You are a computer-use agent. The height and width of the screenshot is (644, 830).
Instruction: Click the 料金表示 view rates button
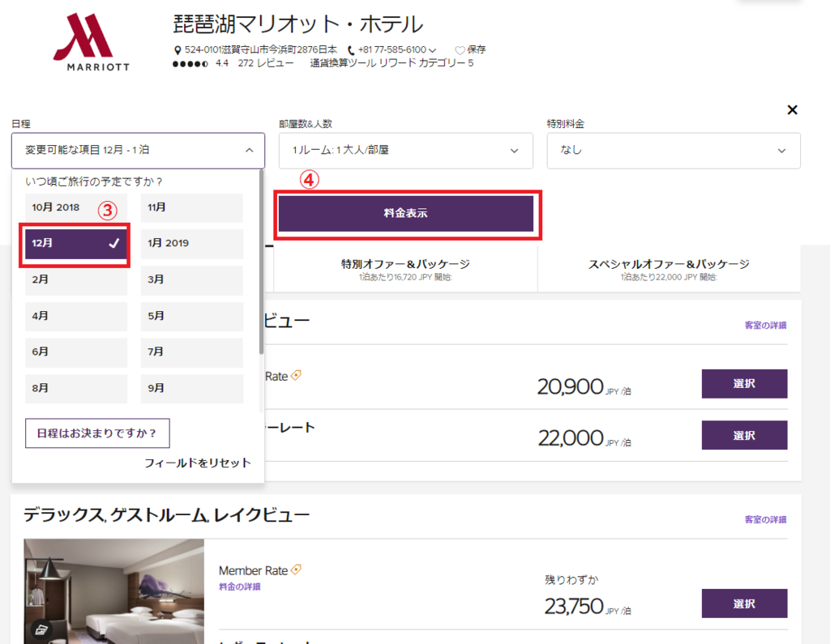pyautogui.click(x=406, y=213)
